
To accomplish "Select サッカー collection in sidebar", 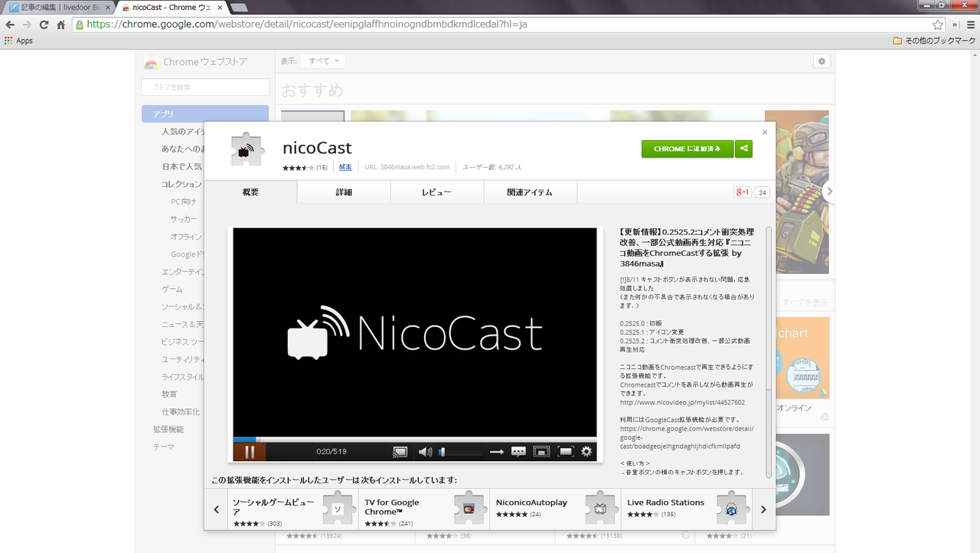I will 183,219.
